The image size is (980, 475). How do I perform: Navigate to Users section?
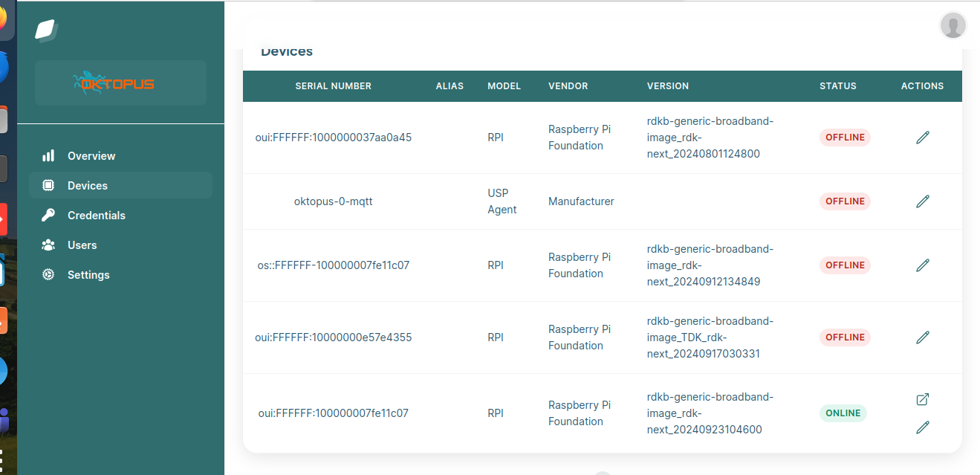[x=82, y=245]
